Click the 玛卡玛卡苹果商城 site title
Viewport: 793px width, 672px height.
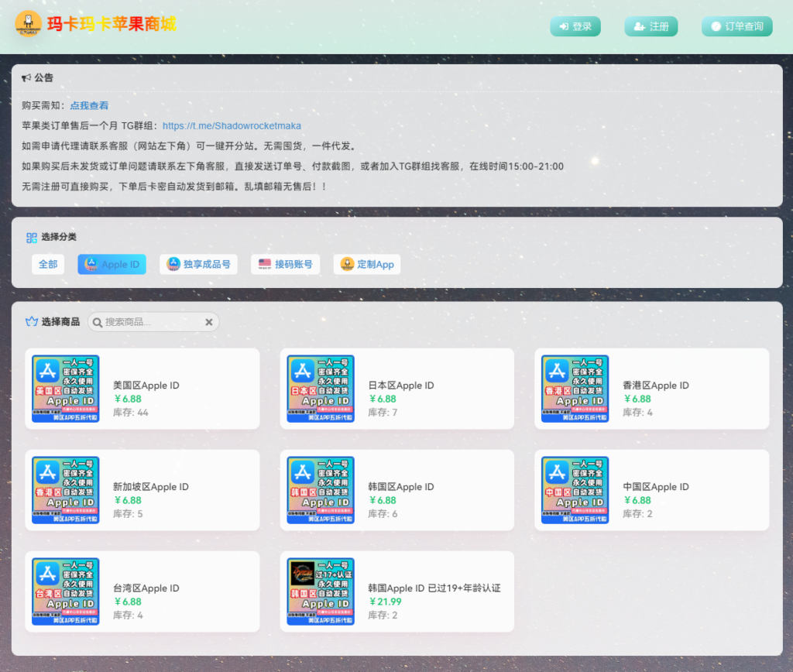coord(112,24)
